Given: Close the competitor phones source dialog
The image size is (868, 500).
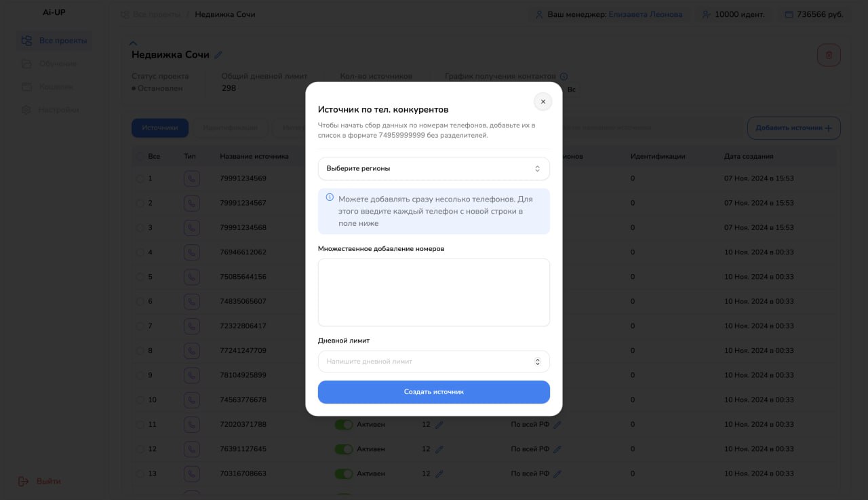Looking at the screenshot, I should pyautogui.click(x=542, y=102).
